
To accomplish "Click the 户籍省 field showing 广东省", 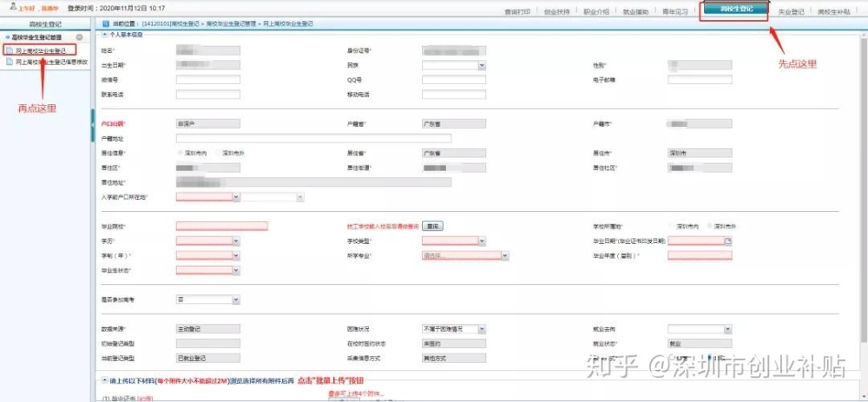I will pos(454,123).
